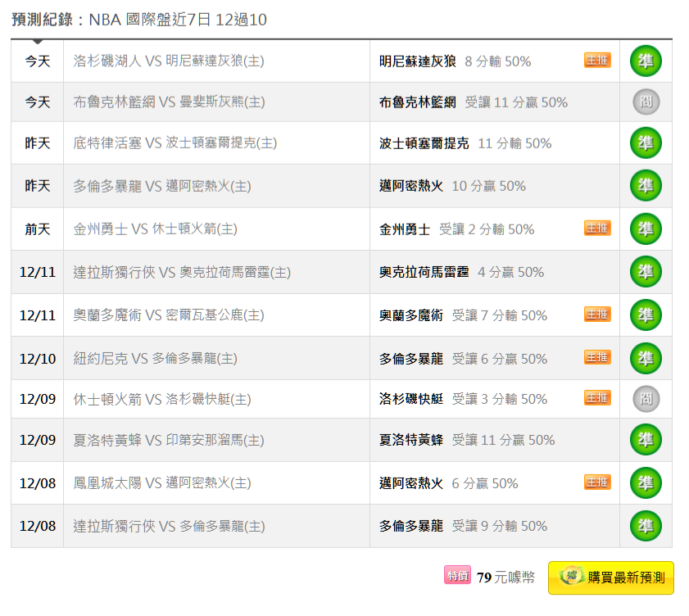Click green 準 icon for 底特律活塞 VS 波士頓塞爾提克 row

pos(646,143)
